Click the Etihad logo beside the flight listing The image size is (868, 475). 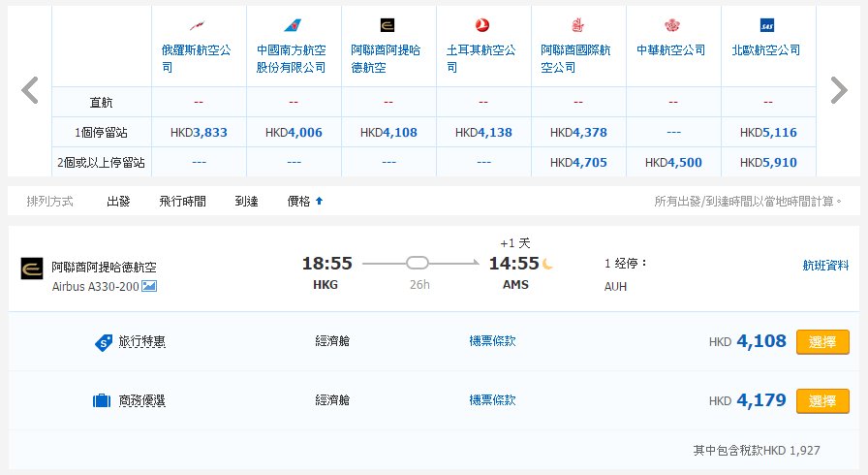pos(32,269)
